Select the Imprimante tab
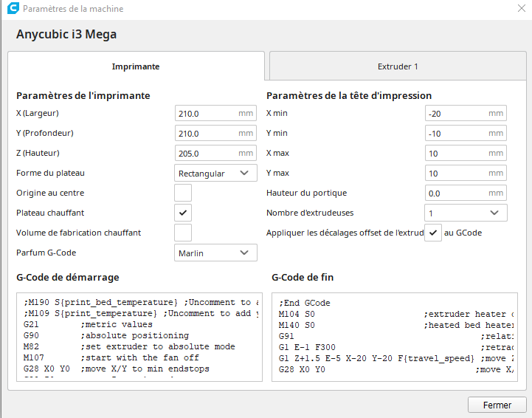The height and width of the screenshot is (418, 532). (x=136, y=66)
